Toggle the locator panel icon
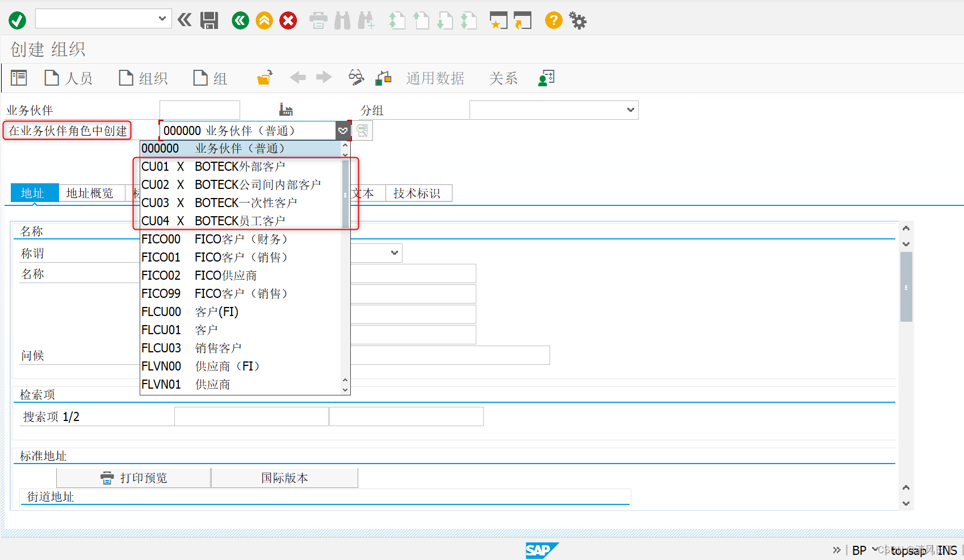Screen dimensions: 964x560 (x=19, y=78)
